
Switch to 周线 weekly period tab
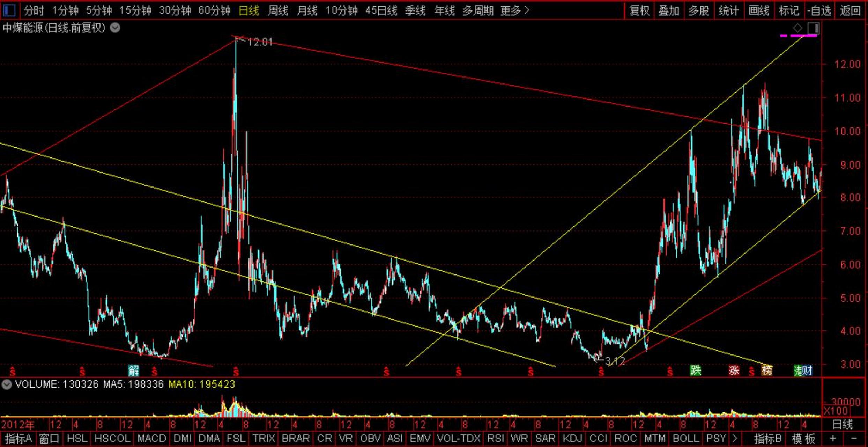(278, 10)
